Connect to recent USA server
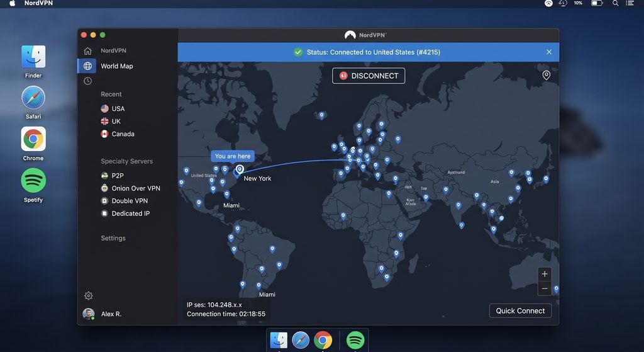Image resolution: width=644 pixels, height=352 pixels. (x=118, y=108)
